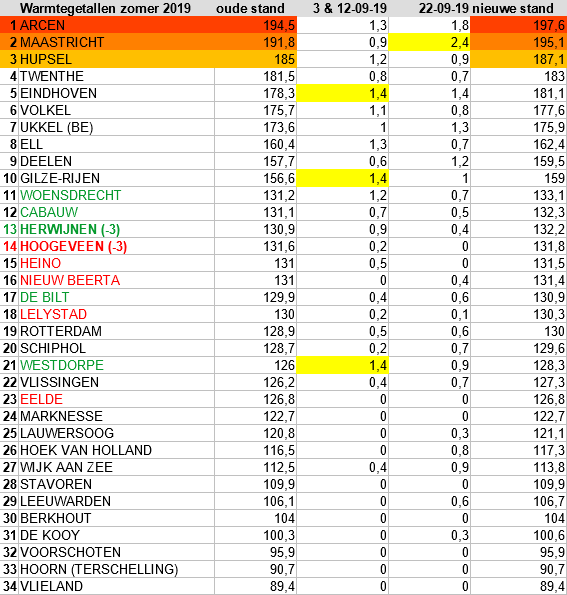The height and width of the screenshot is (595, 567).
Task: Click the yellow 2,4 cell for MAASTRICHT
Action: (x=429, y=42)
